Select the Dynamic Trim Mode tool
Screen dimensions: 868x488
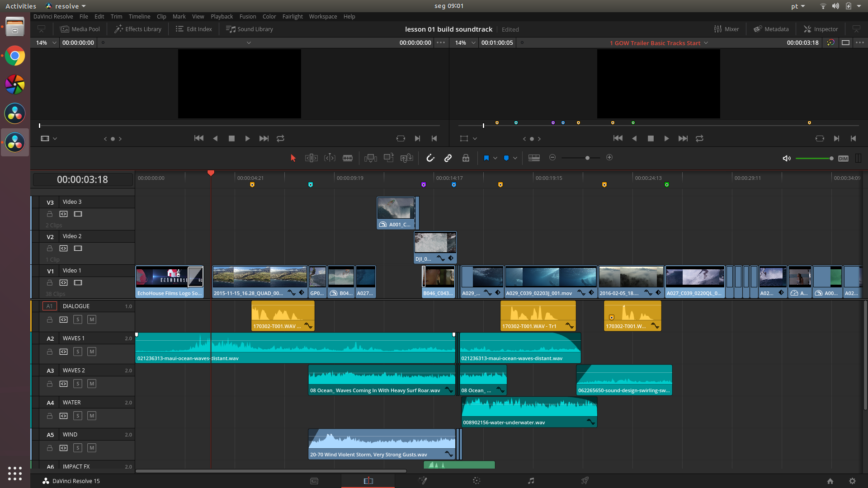tap(330, 158)
